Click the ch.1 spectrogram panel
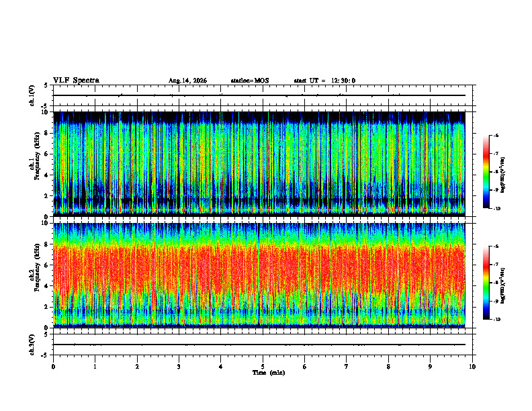 click(259, 164)
